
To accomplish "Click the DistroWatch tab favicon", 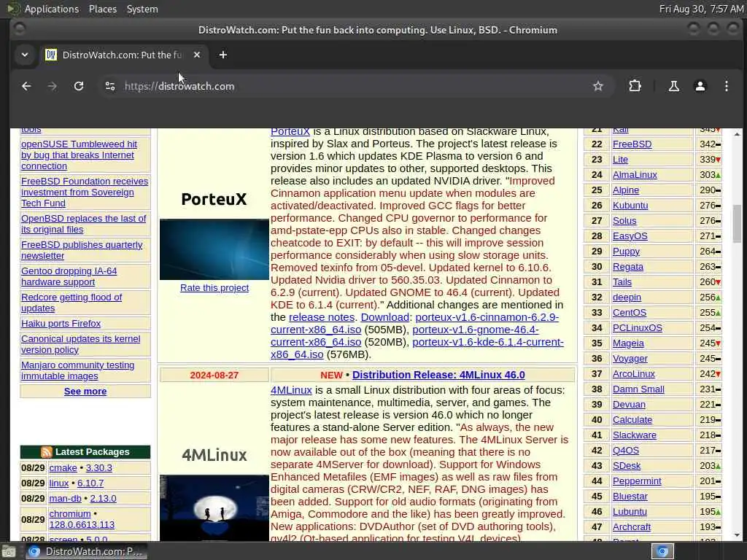I will [51, 55].
